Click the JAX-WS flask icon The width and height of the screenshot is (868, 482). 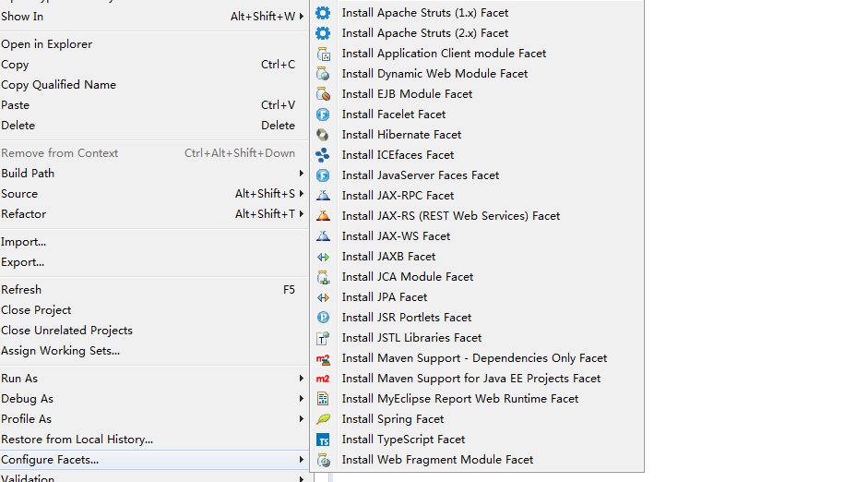pos(323,236)
